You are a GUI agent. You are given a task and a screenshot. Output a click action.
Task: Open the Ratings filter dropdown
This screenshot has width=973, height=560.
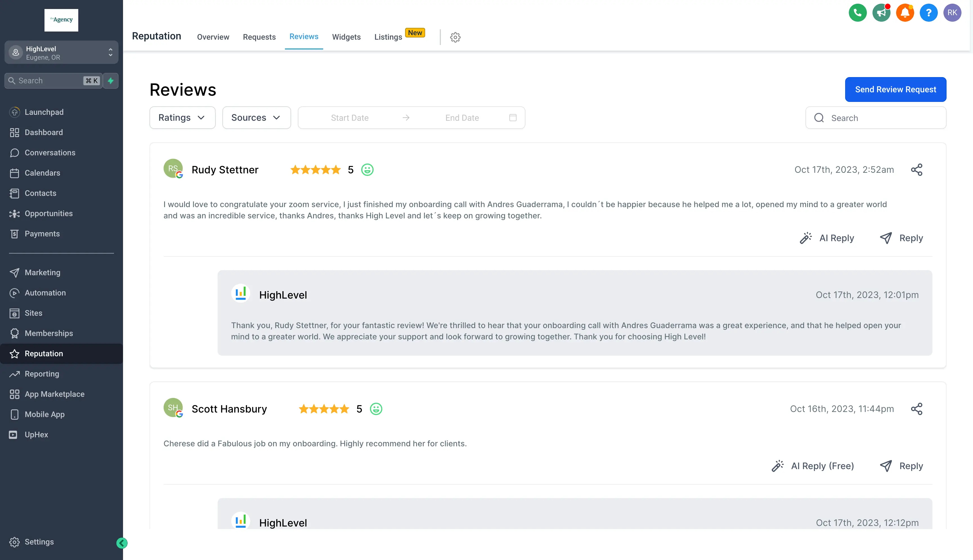[182, 117]
